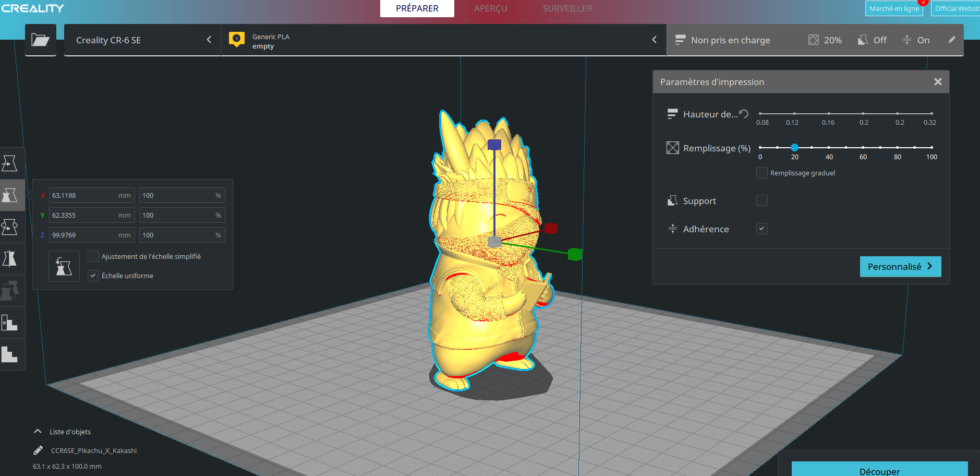Image resolution: width=980 pixels, height=476 pixels.
Task: Click the material extruder badge icon
Action: 237,39
